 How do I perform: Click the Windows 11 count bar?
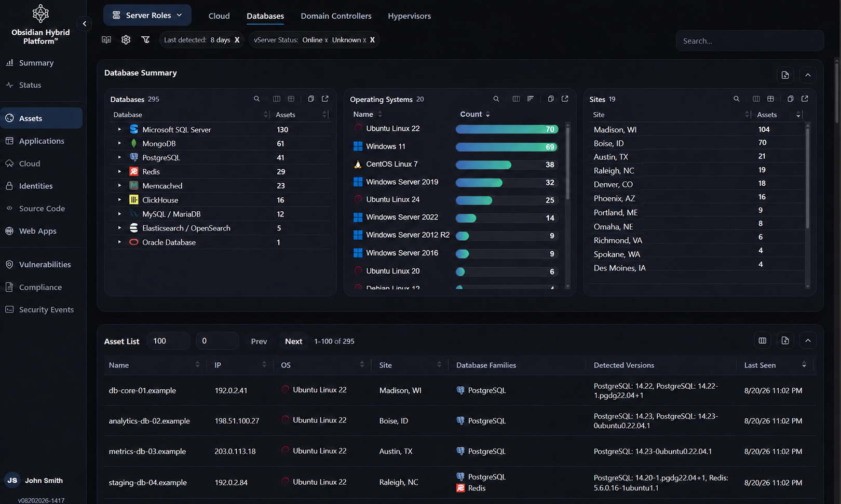click(x=507, y=147)
